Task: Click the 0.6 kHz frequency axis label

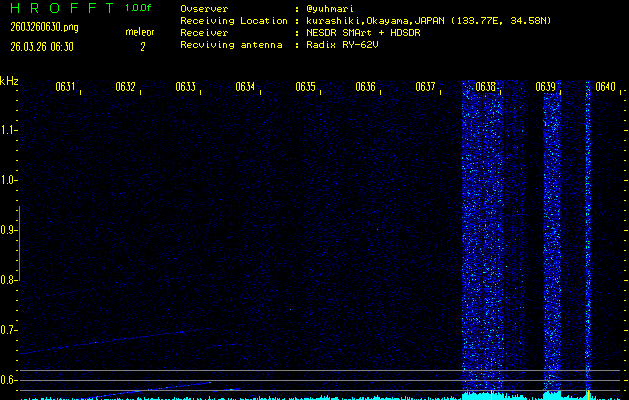Action: pos(9,380)
